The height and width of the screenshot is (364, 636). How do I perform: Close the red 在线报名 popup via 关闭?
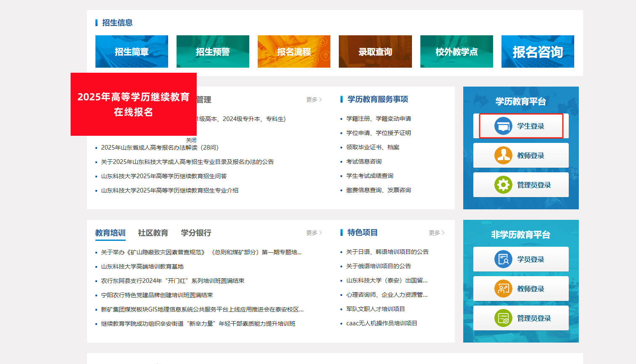pyautogui.click(x=191, y=140)
